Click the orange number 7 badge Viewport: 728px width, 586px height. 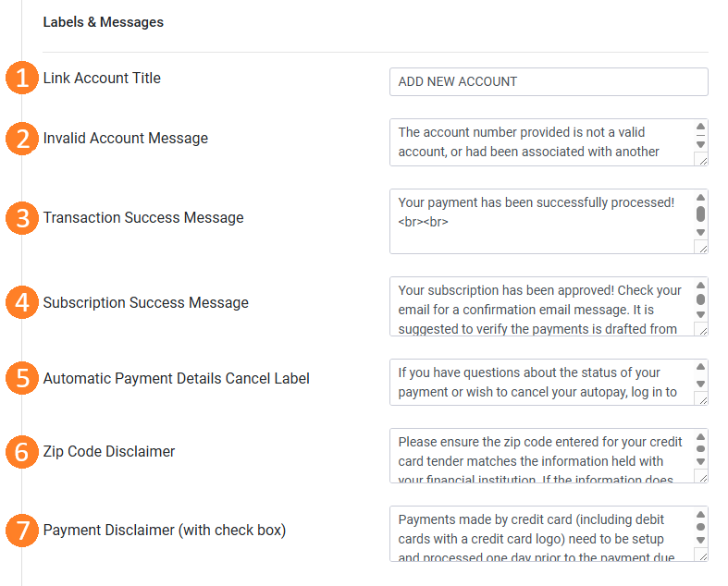coord(22,531)
